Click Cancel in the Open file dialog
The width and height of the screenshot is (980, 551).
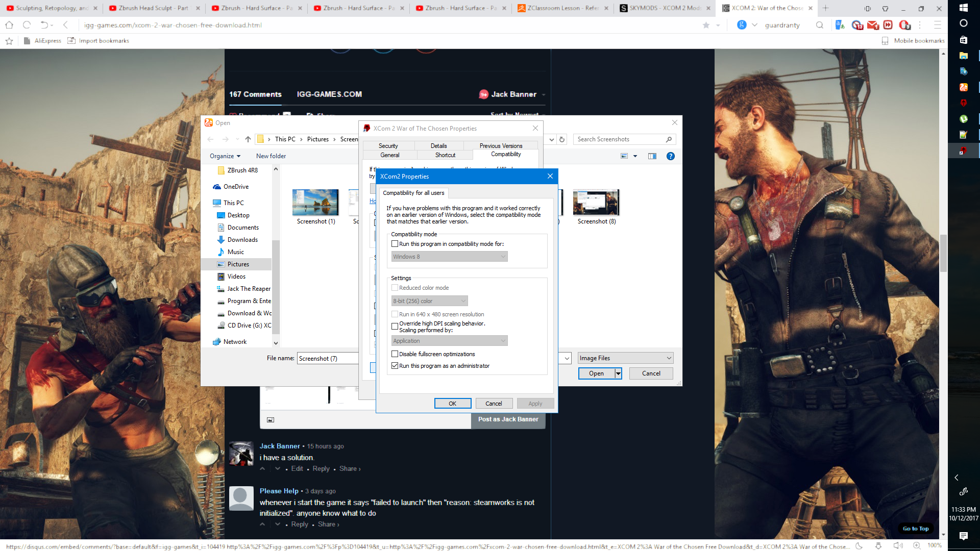[x=651, y=373]
